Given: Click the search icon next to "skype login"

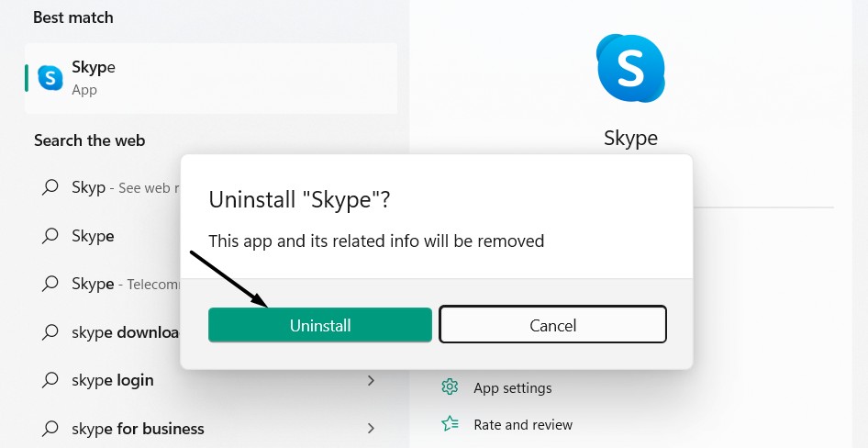Looking at the screenshot, I should click(50, 380).
